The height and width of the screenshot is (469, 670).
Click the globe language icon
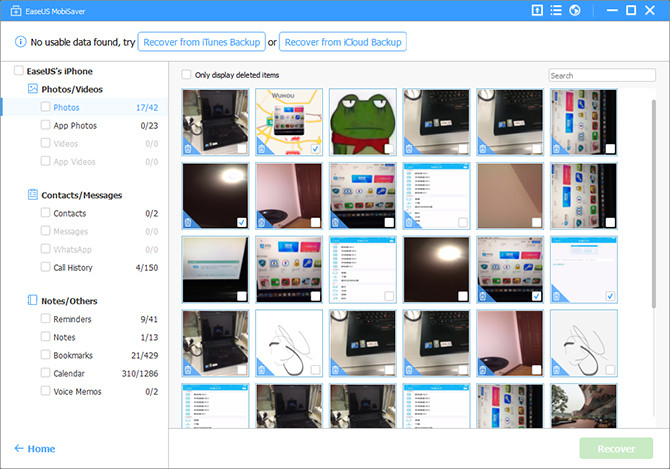pyautogui.click(x=575, y=11)
